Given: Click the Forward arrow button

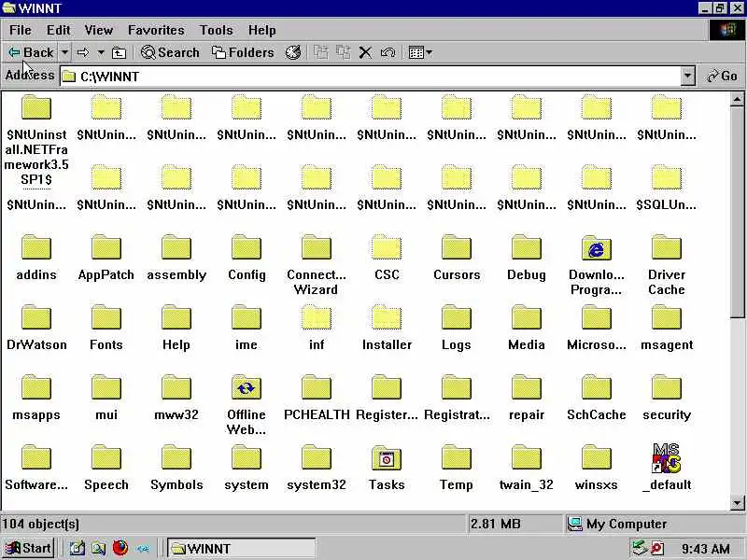Looking at the screenshot, I should (x=83, y=52).
